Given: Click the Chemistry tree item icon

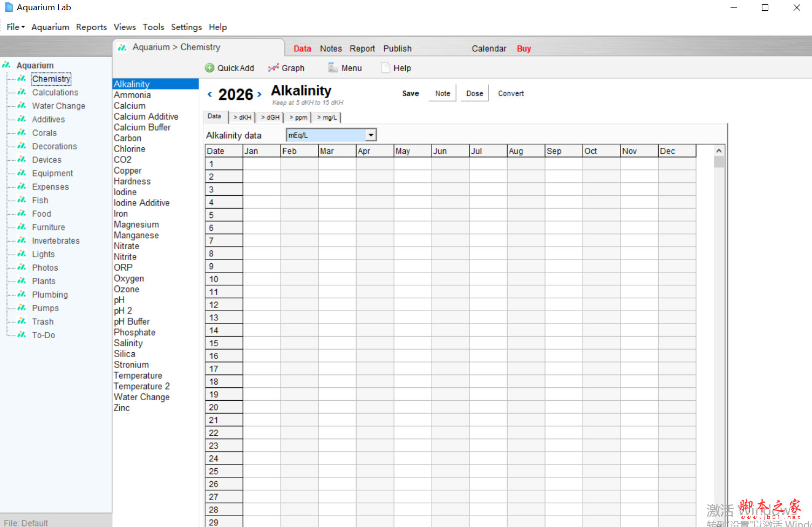Looking at the screenshot, I should tap(22, 79).
